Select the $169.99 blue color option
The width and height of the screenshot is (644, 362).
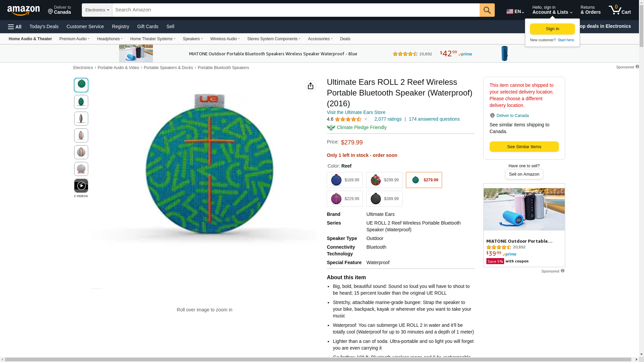click(344, 180)
